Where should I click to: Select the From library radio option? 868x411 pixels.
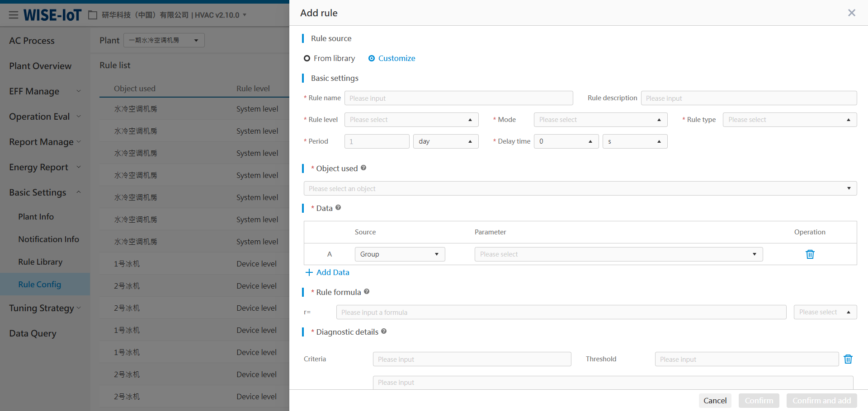(307, 58)
